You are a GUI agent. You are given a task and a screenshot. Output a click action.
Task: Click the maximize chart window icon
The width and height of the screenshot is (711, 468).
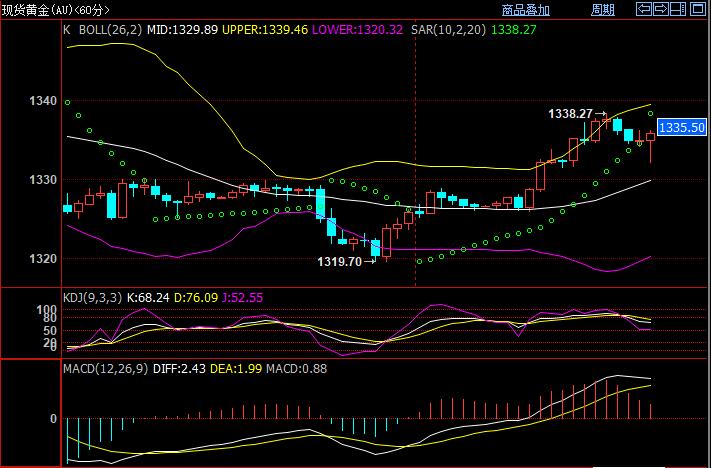coord(698,9)
